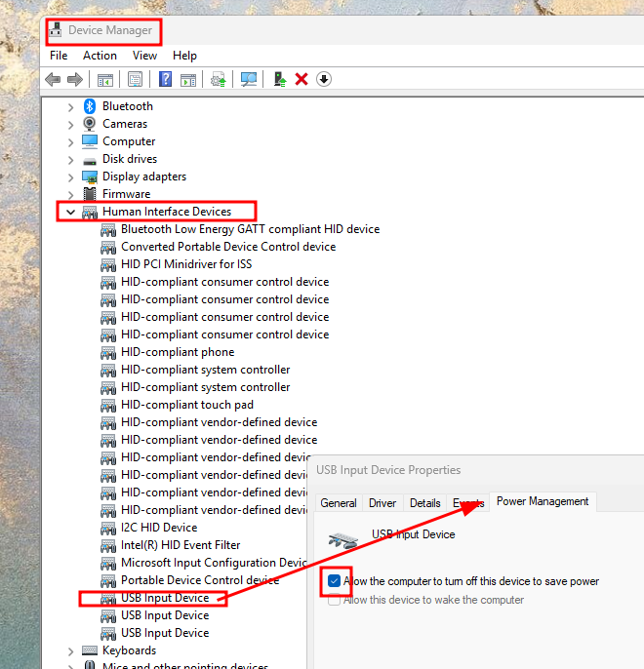
Task: Open the Action menu
Action: [x=100, y=56]
